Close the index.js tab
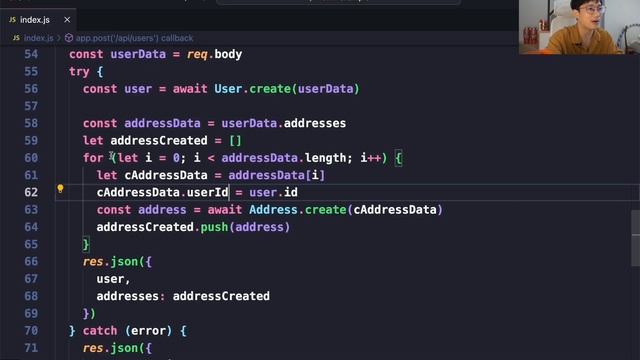This screenshot has height=360, width=640. pos(67,20)
